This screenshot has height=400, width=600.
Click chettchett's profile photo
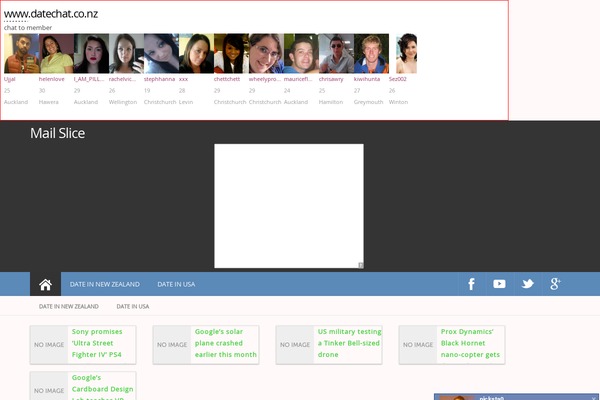pyautogui.click(x=231, y=53)
